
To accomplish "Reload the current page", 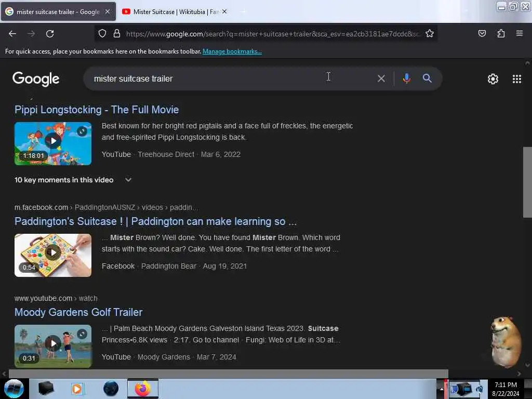I will tap(50, 34).
